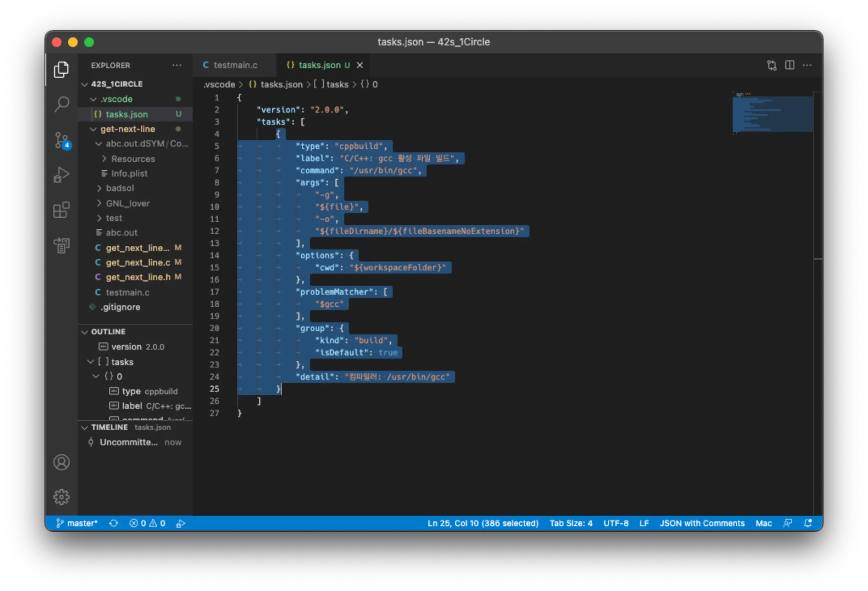Click the Split Editor Right icon
This screenshot has height=591, width=868.
click(790, 65)
